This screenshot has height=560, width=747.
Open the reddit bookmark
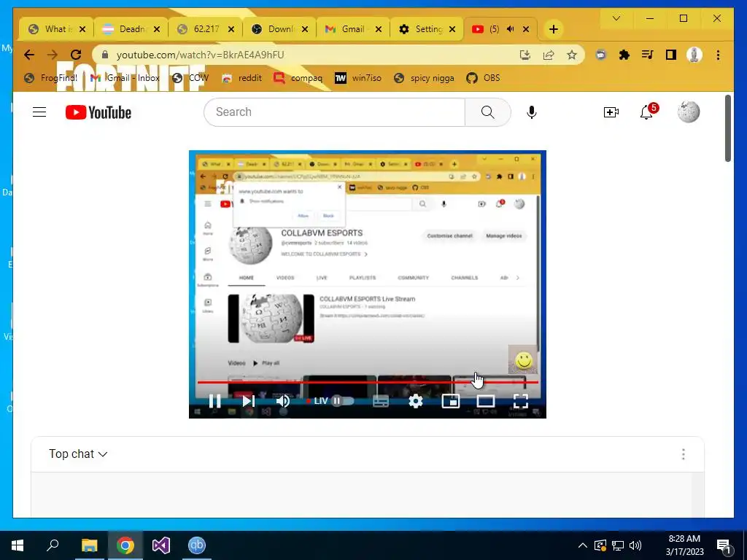click(x=242, y=77)
